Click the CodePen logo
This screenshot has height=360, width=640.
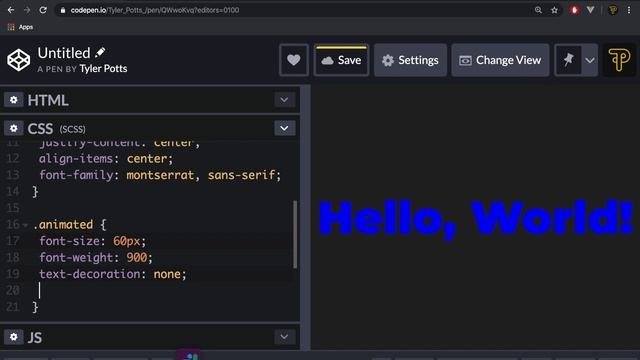click(x=18, y=60)
